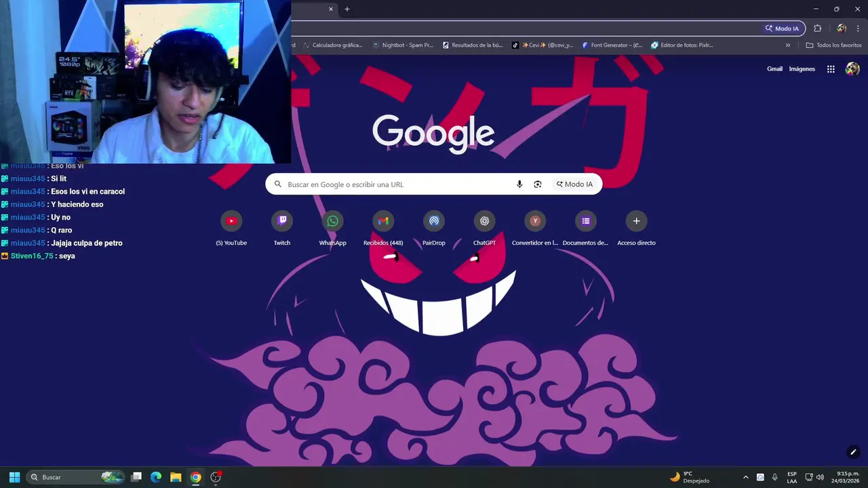Open the Chrome three-dot menu
Viewport: 868px width, 488px height.
858,28
